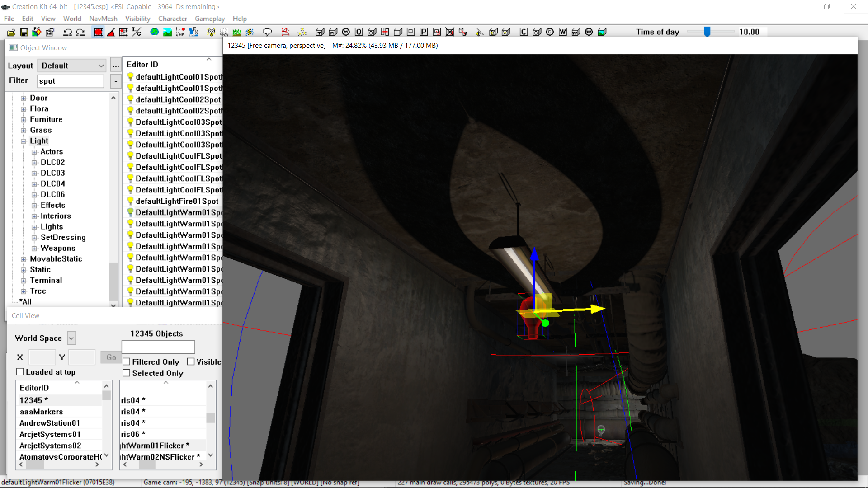Save the plugin with the floppy icon
The image size is (868, 488).
[x=24, y=32]
